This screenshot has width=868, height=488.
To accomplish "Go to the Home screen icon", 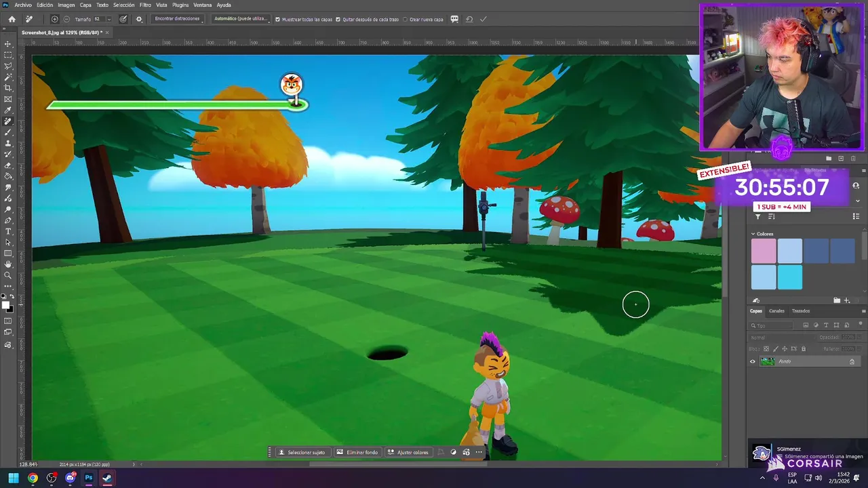I will point(12,19).
